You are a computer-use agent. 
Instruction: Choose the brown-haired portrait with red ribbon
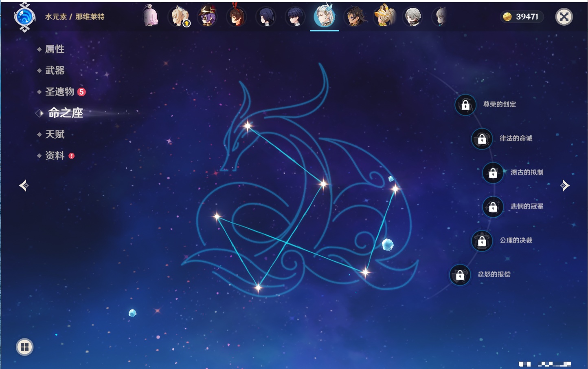237,16
